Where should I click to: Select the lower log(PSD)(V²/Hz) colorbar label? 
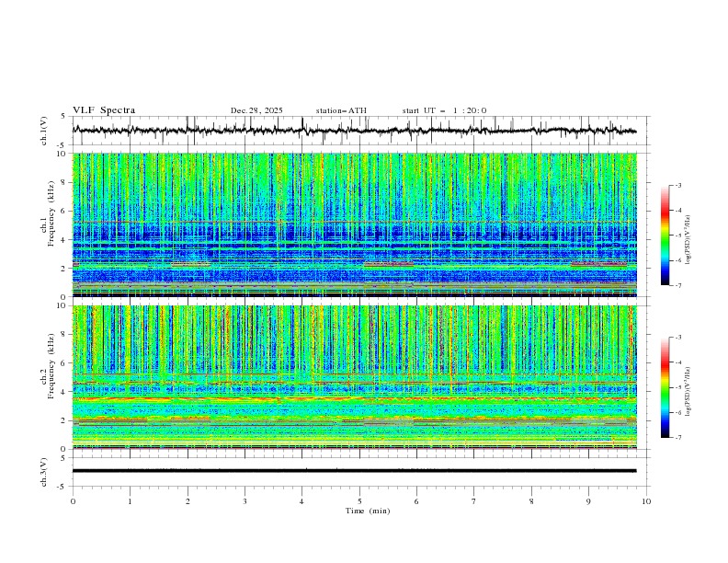(688, 391)
